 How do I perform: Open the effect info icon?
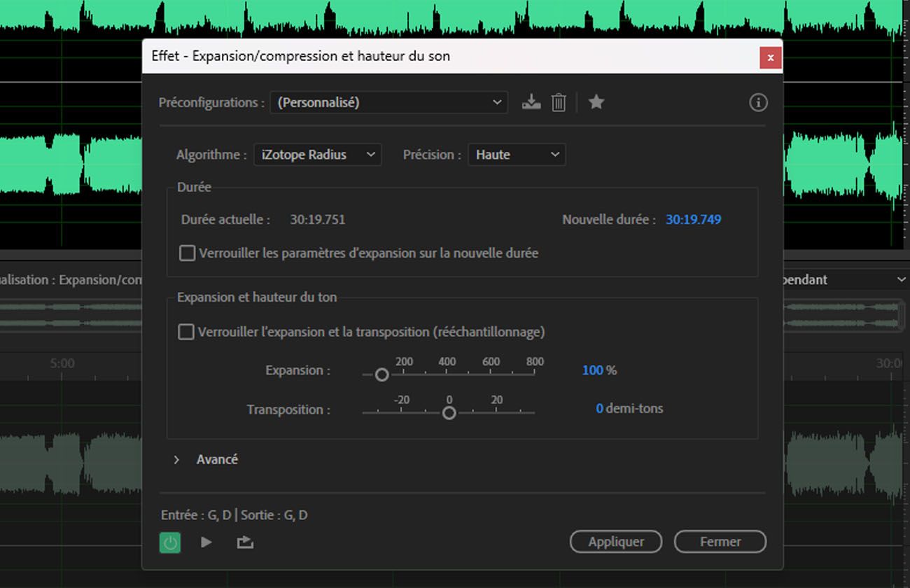tap(758, 103)
